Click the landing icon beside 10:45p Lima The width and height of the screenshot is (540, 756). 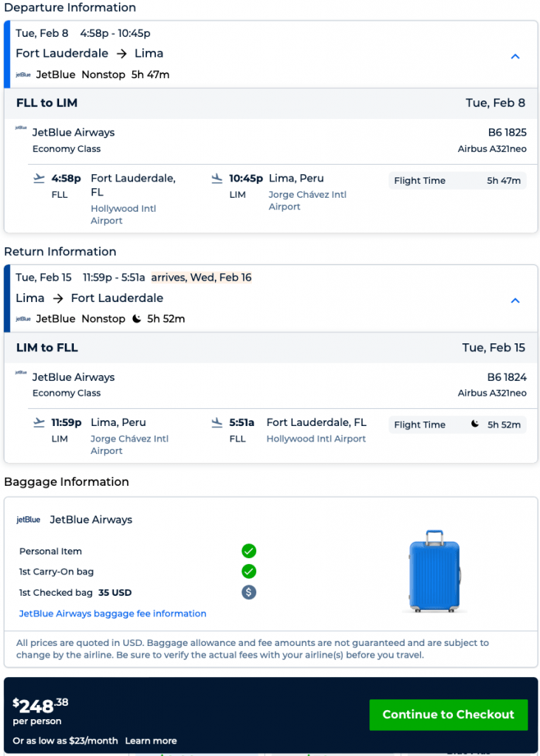216,178
